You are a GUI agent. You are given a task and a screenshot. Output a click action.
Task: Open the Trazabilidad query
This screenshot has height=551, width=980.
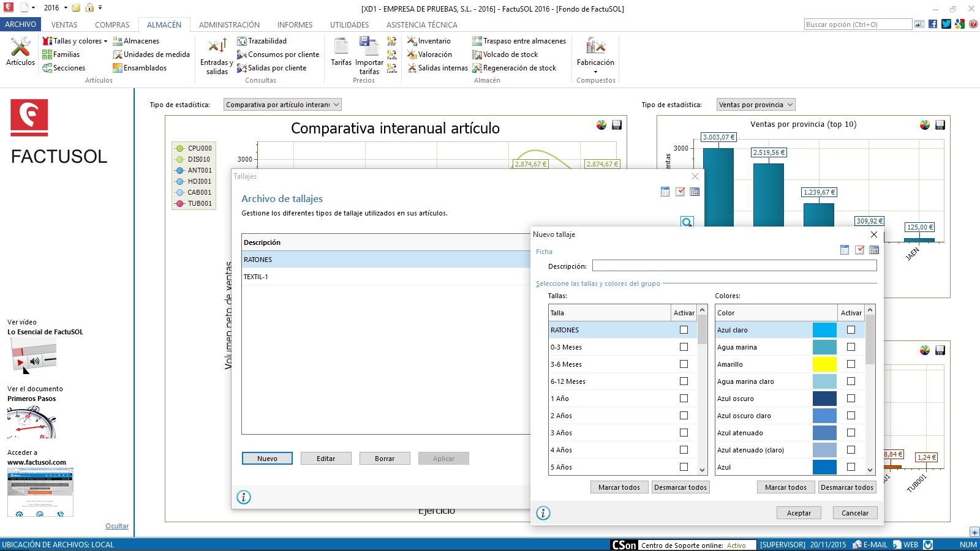pos(262,41)
